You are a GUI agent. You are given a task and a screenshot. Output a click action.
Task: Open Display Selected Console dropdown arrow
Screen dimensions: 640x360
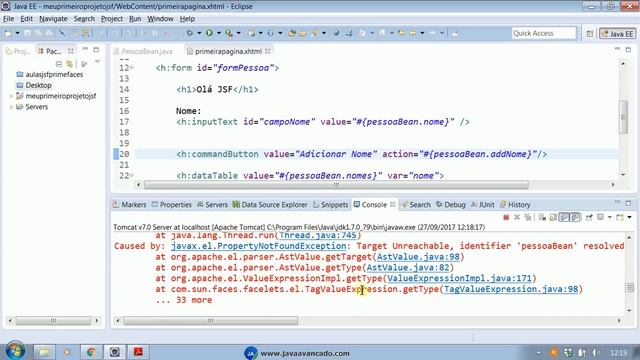point(609,217)
